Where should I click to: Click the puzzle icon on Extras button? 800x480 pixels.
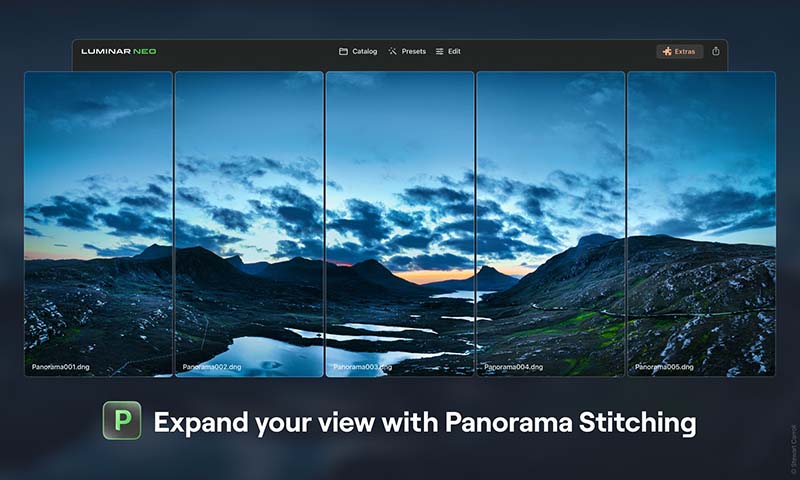coord(666,51)
